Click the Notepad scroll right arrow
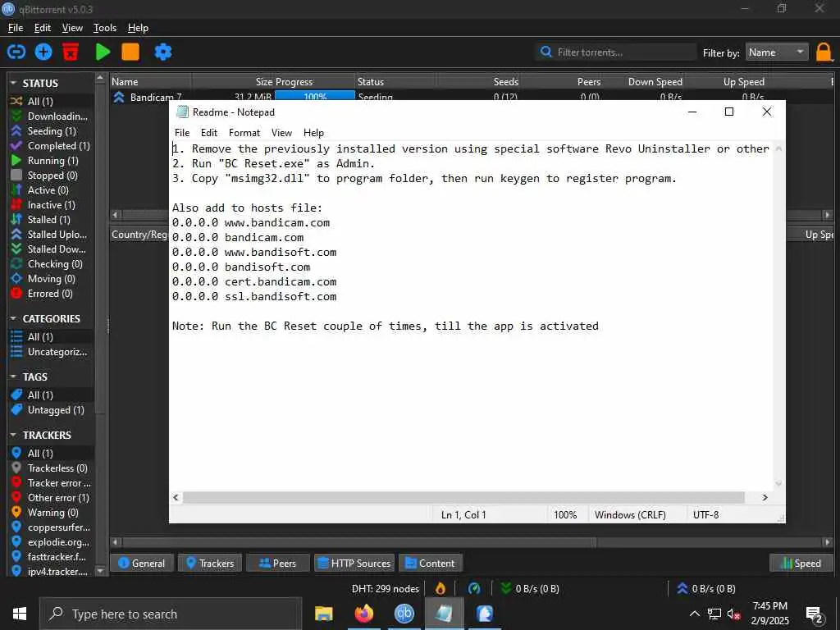 [765, 498]
